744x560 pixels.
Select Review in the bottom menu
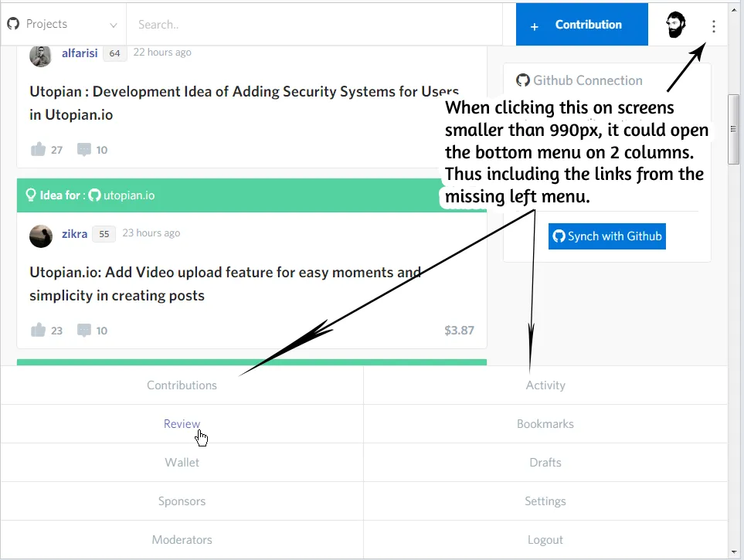(182, 424)
